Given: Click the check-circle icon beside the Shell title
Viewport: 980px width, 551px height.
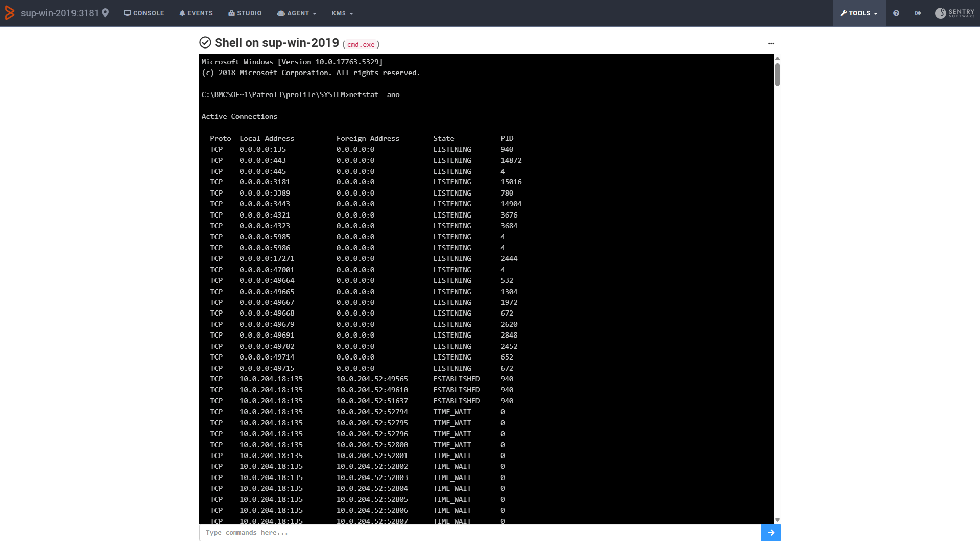Looking at the screenshot, I should (x=205, y=43).
